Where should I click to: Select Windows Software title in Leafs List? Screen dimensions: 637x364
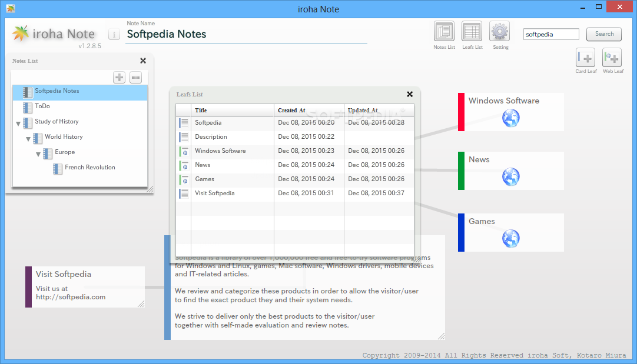(220, 151)
